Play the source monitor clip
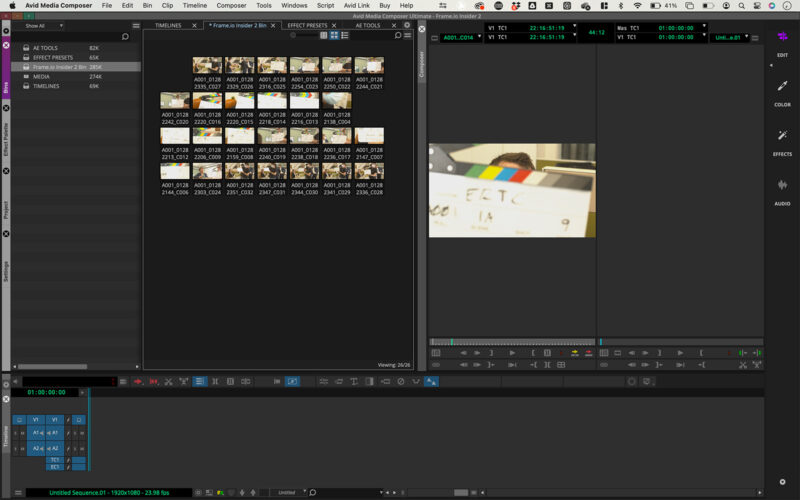Image resolution: width=800 pixels, height=500 pixels. (x=512, y=353)
